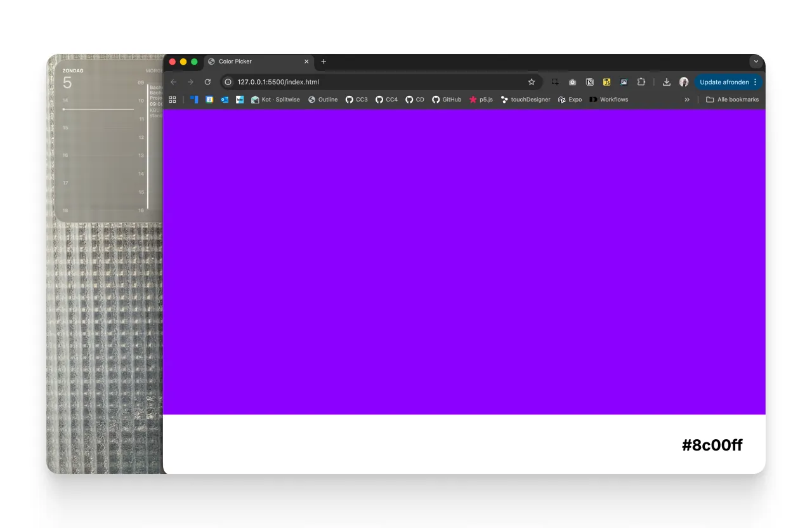Open the Notion extension icon
The height and width of the screenshot is (528, 812).
click(x=589, y=82)
